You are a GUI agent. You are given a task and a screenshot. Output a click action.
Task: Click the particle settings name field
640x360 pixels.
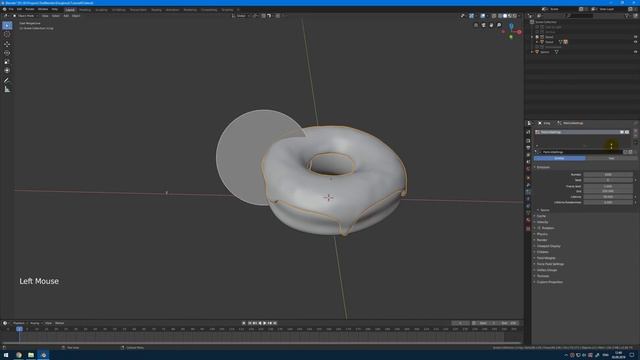coord(581,152)
